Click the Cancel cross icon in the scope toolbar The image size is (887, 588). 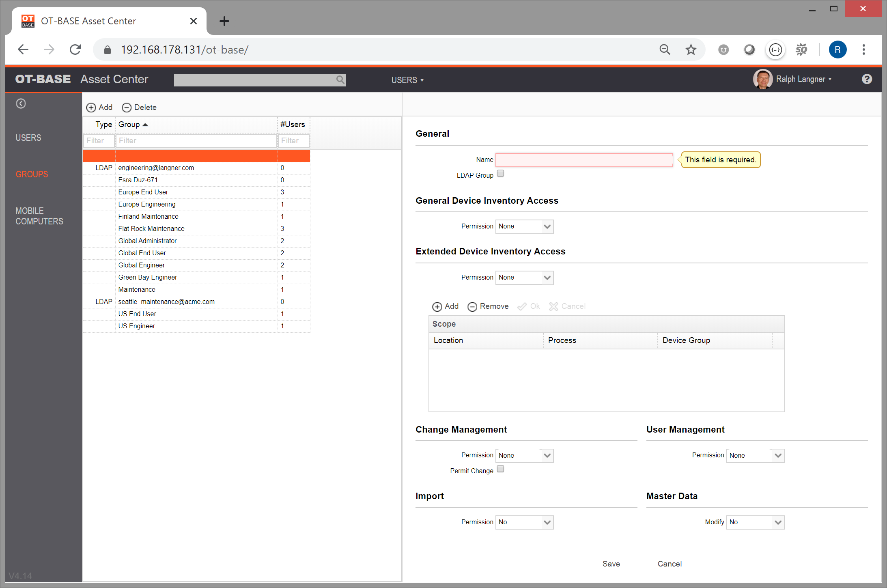click(x=553, y=306)
